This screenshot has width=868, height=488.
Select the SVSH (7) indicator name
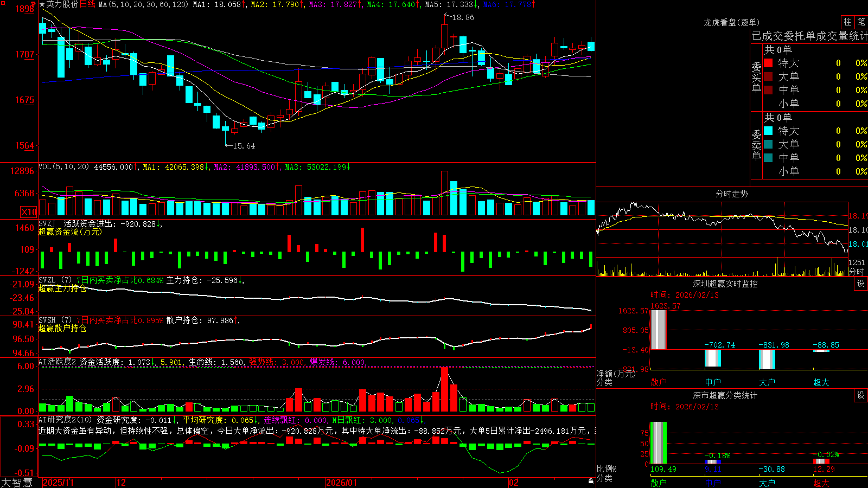pyautogui.click(x=55, y=320)
